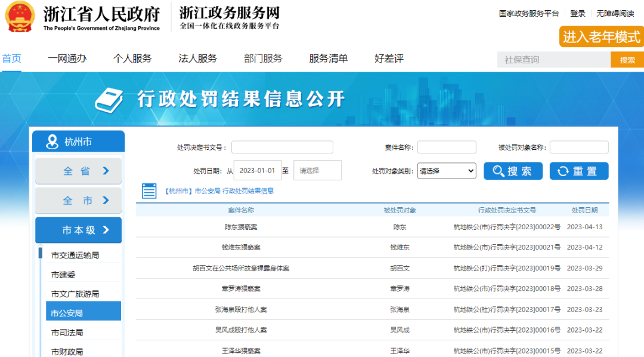Go to the 好差评 menu item
The height and width of the screenshot is (357, 644).
point(389,59)
